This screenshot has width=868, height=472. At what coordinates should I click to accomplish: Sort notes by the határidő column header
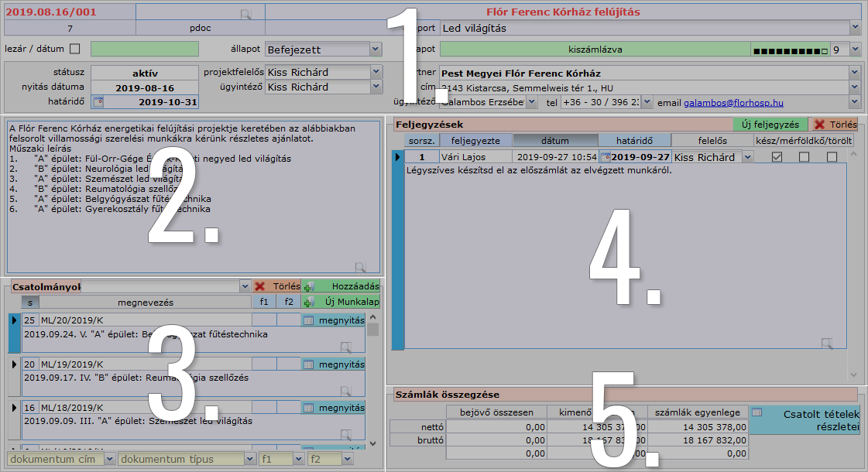coord(634,141)
